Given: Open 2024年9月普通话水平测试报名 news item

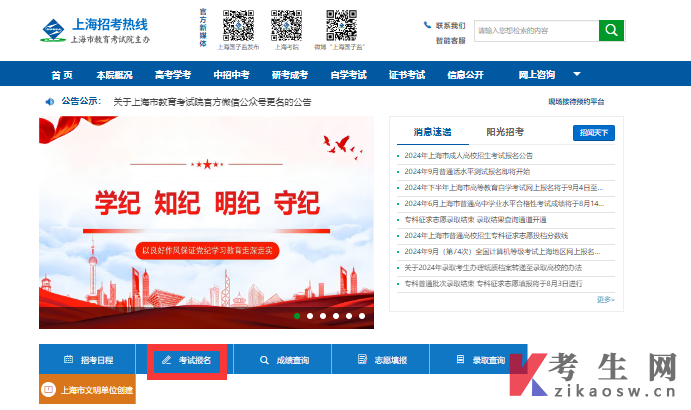Looking at the screenshot, I should click(467, 171).
